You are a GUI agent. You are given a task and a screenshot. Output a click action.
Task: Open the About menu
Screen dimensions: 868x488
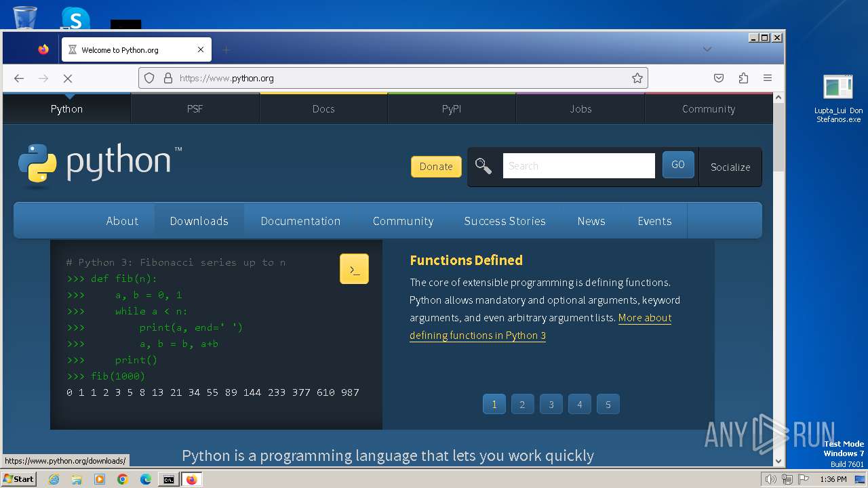[x=122, y=221]
